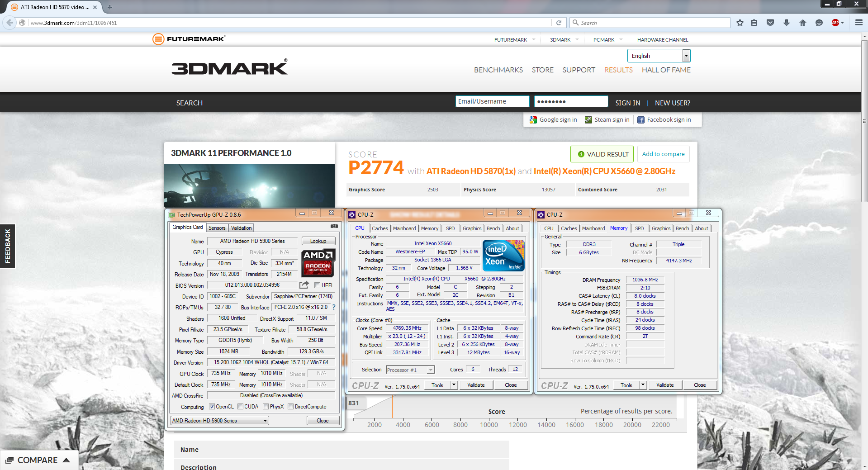868x470 pixels.
Task: Click the SIGN IN link
Action: pyautogui.click(x=628, y=103)
